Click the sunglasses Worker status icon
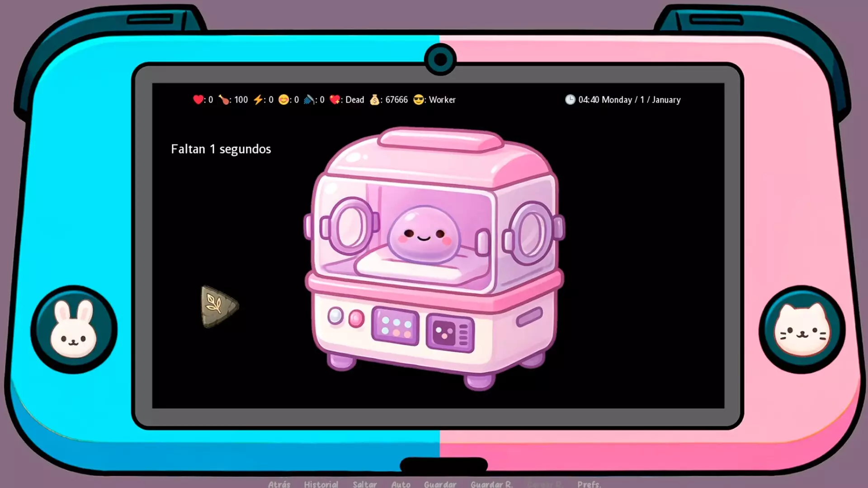Viewport: 868px width, 488px height. point(419,99)
